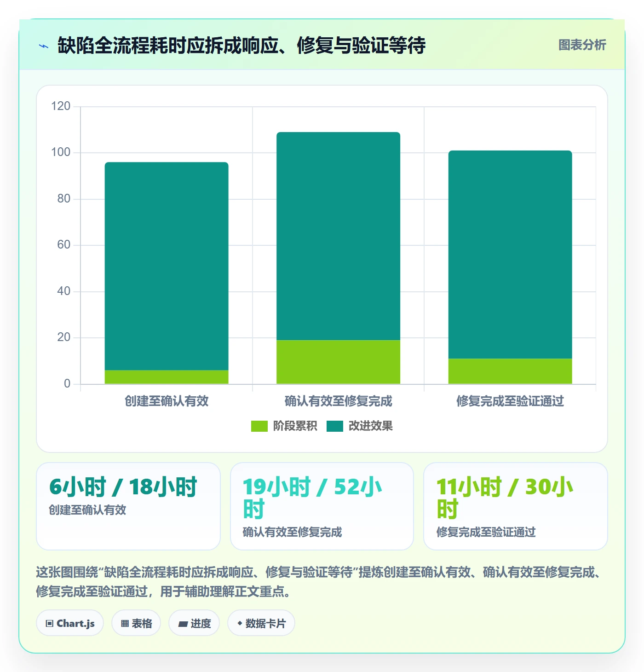Toggle the 改进效果 legend swatch
This screenshot has width=644, height=672.
(x=335, y=426)
